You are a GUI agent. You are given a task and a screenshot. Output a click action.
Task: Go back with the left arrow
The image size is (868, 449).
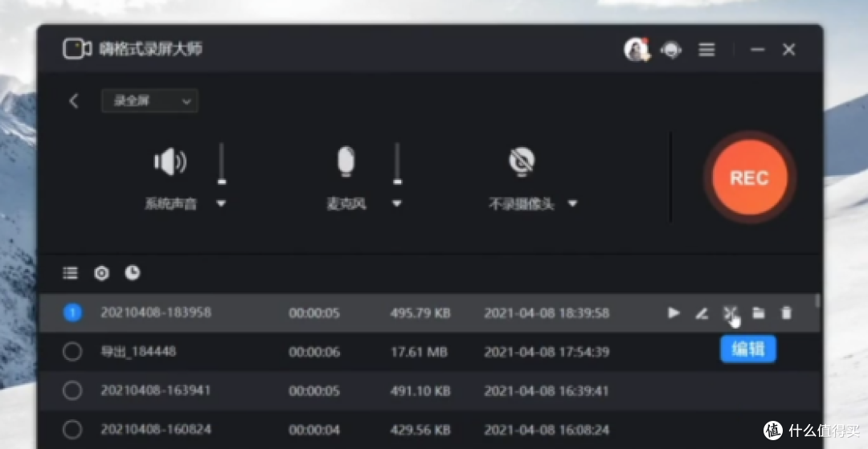[x=74, y=100]
